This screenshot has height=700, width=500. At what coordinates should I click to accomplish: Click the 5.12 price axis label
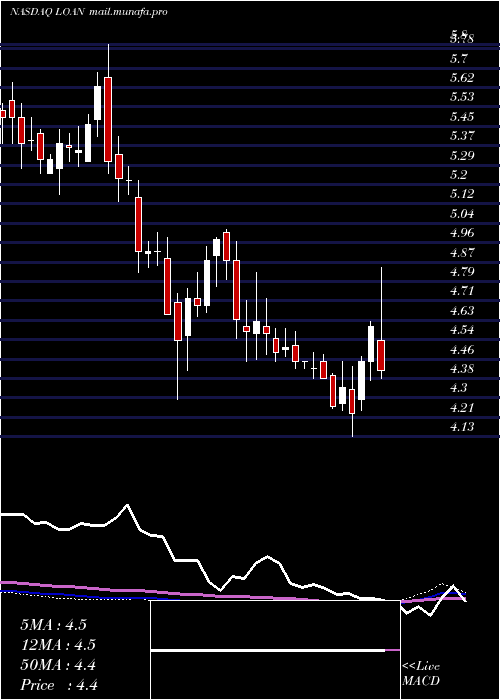[x=462, y=194]
